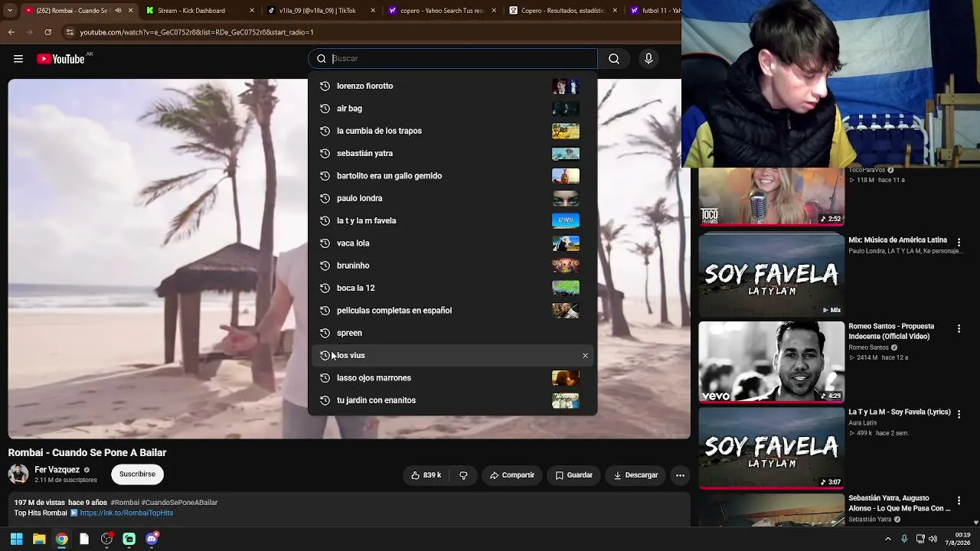Show hidden system tray icons

888,539
